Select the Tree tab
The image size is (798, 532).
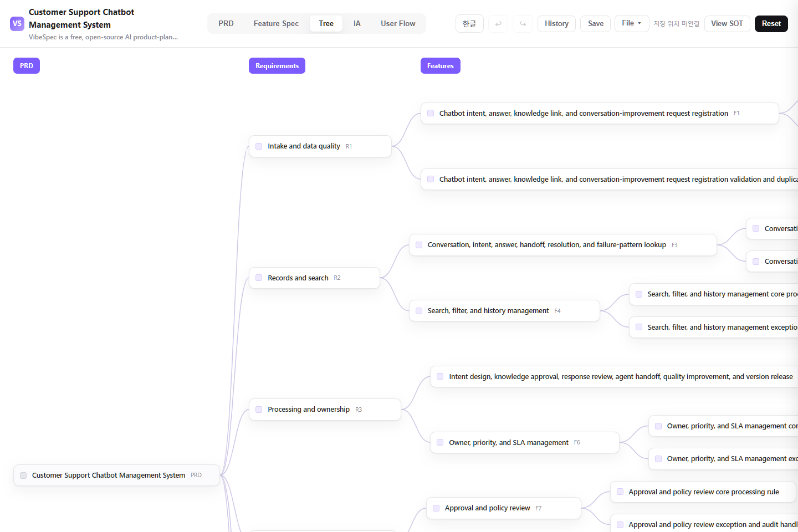pos(326,24)
